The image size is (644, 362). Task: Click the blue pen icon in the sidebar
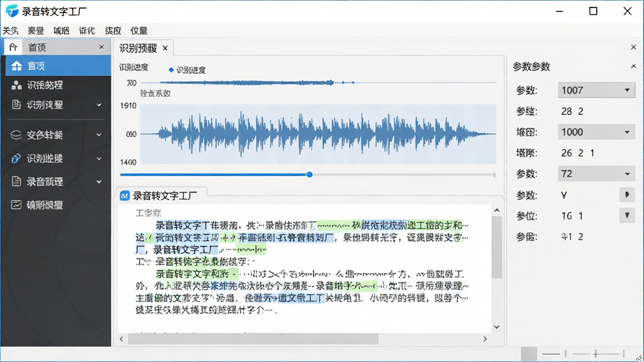coord(16,158)
